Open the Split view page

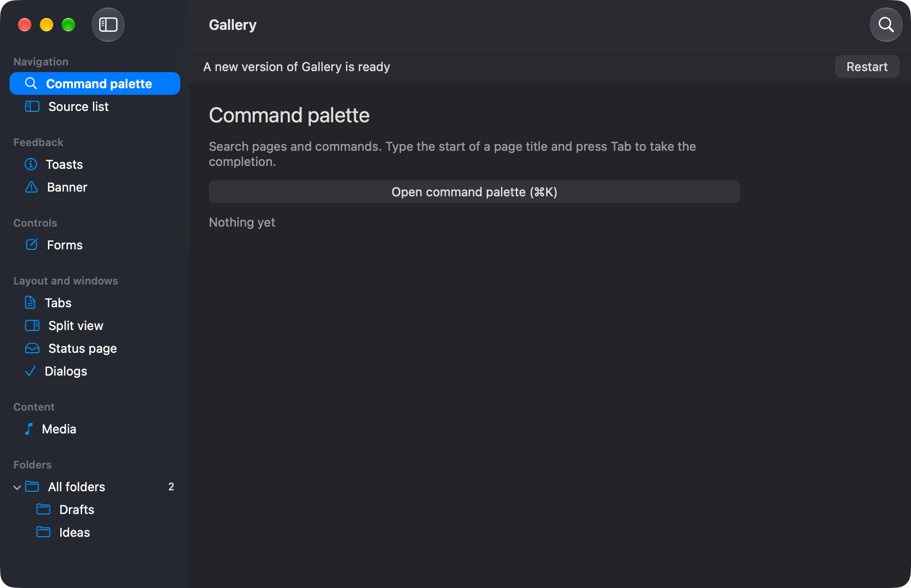click(x=95, y=325)
